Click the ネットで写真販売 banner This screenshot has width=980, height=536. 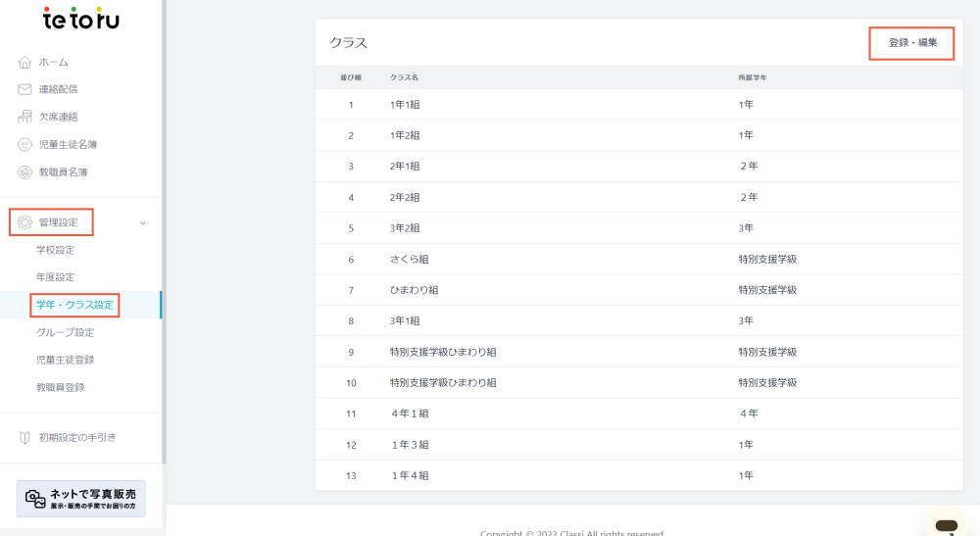(x=81, y=498)
